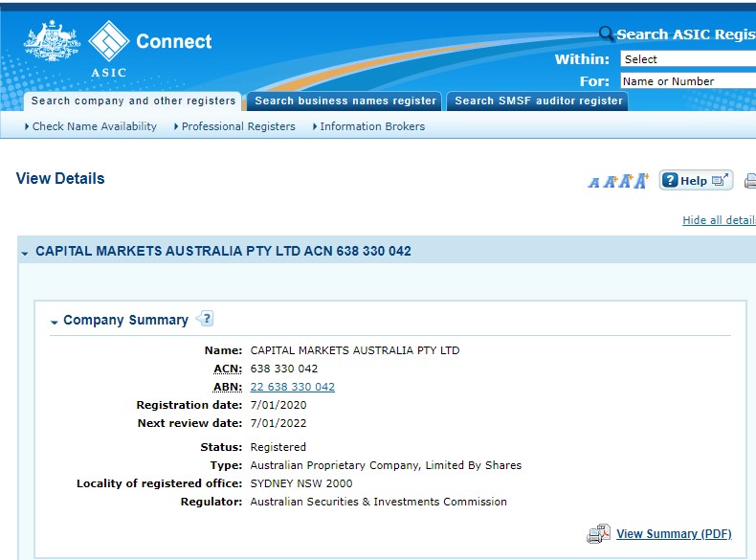Click the Australian coat of arms emblem
Screen dimensions: 756x560
pos(52,40)
